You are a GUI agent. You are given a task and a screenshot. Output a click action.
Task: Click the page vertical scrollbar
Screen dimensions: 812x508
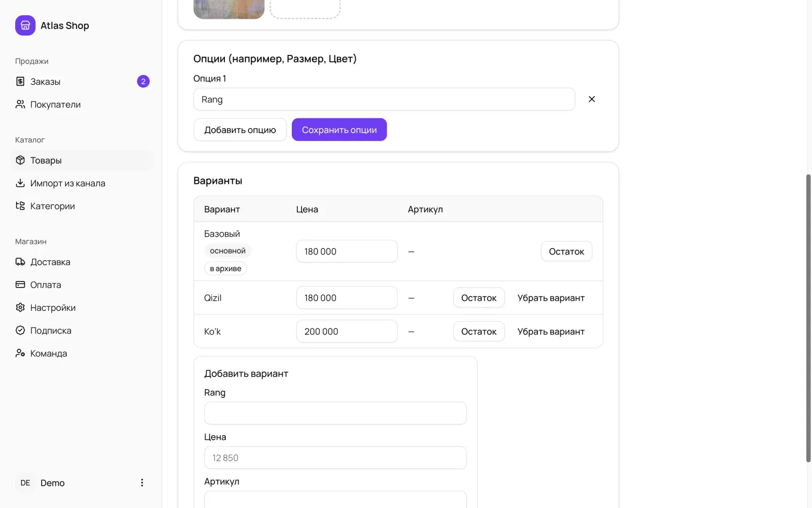click(808, 318)
